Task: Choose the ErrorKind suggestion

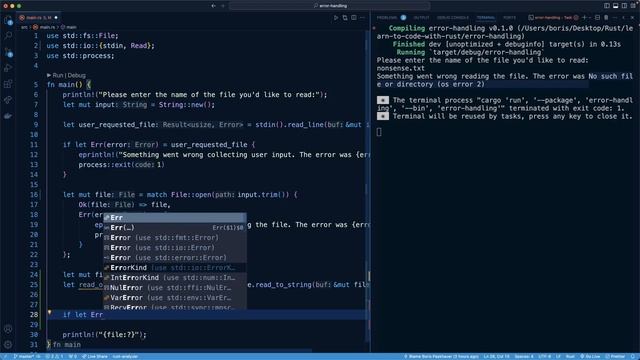Action: coord(175,268)
